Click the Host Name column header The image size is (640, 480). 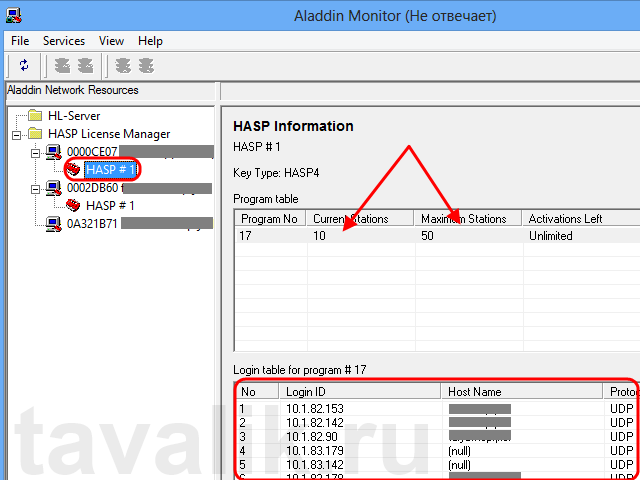521,391
